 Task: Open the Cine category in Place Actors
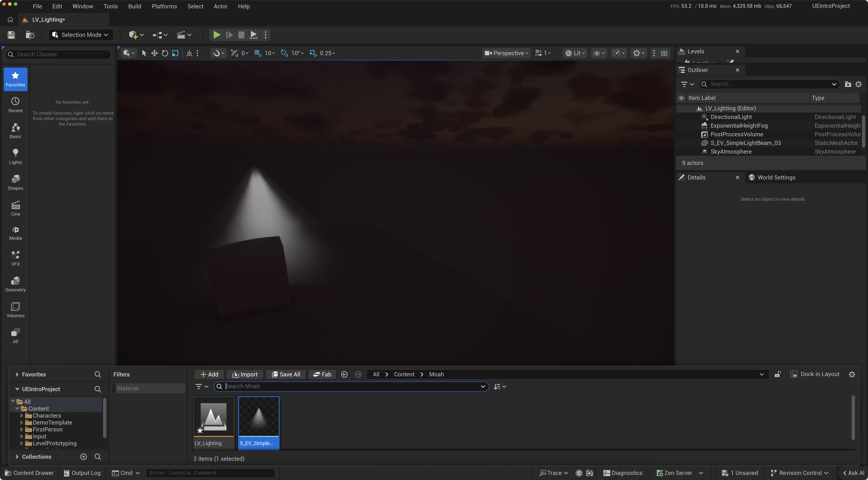click(15, 209)
